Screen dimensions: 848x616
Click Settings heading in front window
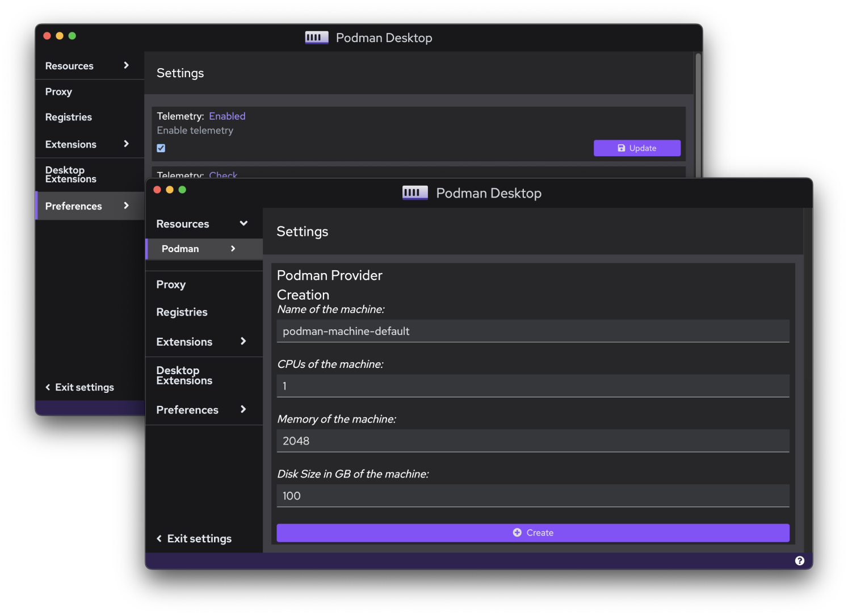[x=303, y=232]
